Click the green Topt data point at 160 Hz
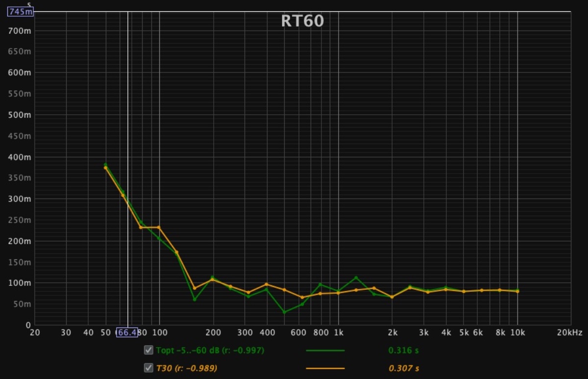The height and width of the screenshot is (379, 588). click(x=194, y=300)
